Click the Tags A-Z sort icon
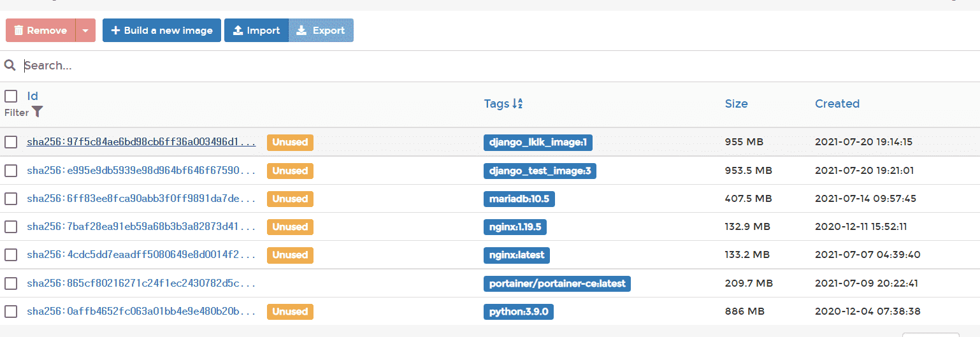The height and width of the screenshot is (337, 980). [517, 104]
